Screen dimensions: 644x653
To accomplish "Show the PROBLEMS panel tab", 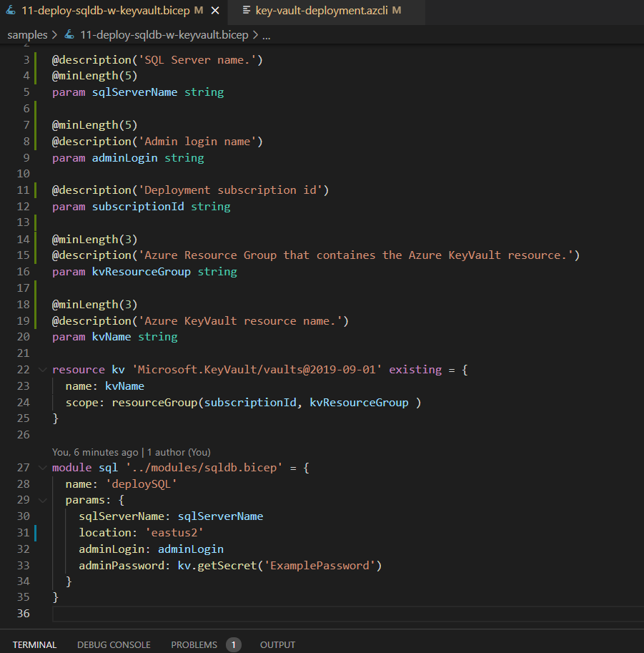I will pos(194,644).
